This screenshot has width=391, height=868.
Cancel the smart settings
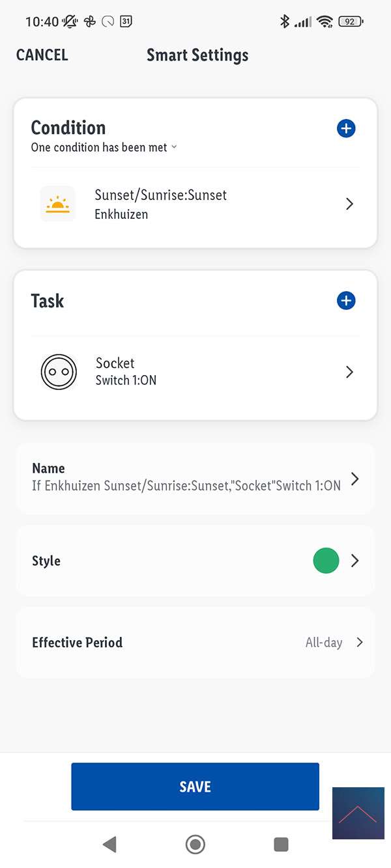(x=42, y=55)
